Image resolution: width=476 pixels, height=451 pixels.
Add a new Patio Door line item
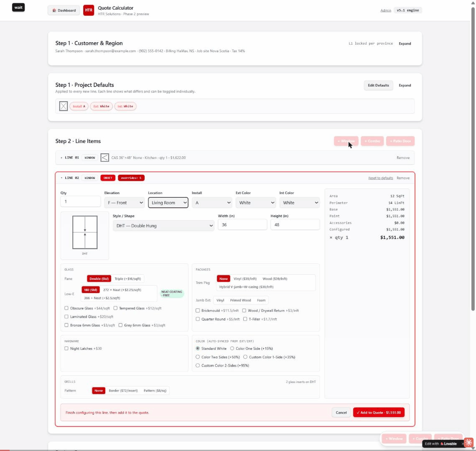click(400, 141)
